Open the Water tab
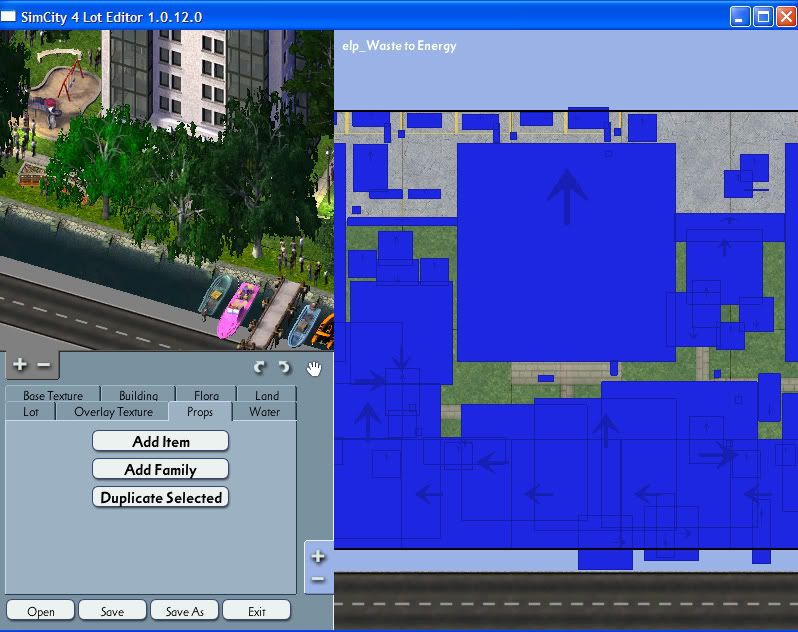Viewport: 798px width, 632px height. click(264, 412)
